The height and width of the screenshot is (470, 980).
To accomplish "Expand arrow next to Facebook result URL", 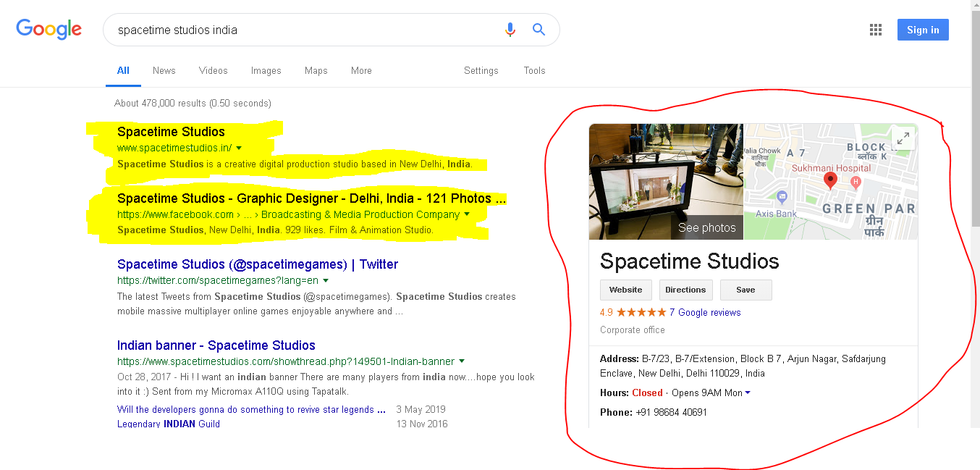I will [466, 214].
